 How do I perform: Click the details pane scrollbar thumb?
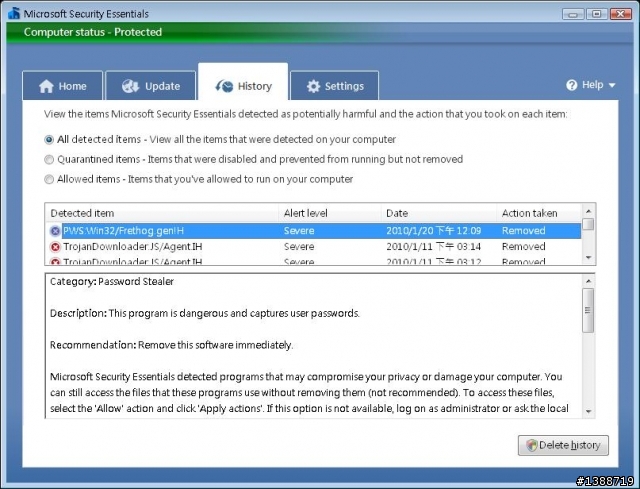pos(588,310)
